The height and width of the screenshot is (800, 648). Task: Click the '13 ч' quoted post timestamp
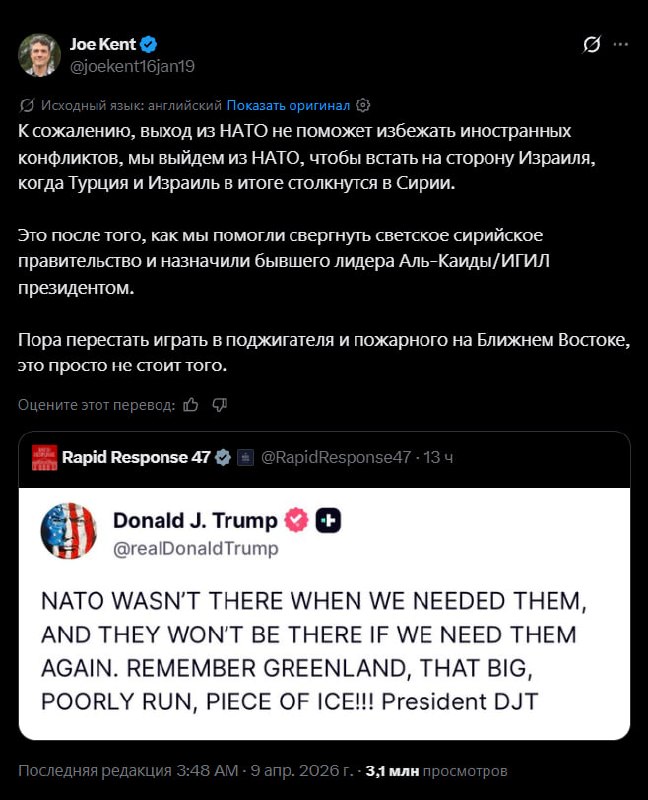click(x=440, y=457)
